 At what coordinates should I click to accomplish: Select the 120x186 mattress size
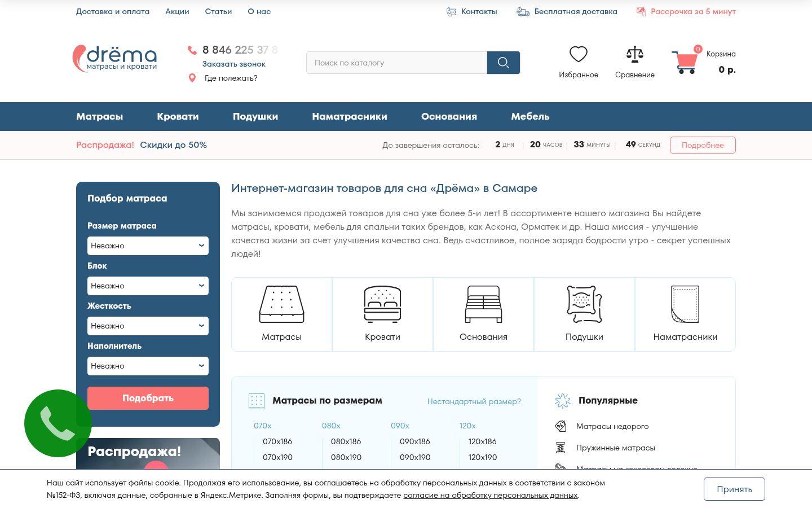[483, 441]
